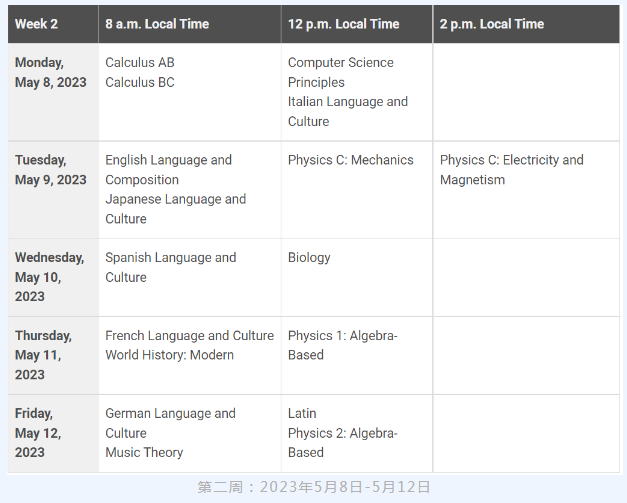The height and width of the screenshot is (503, 627).
Task: Select the 8 a.m. Local Time header
Action: pyautogui.click(x=157, y=24)
